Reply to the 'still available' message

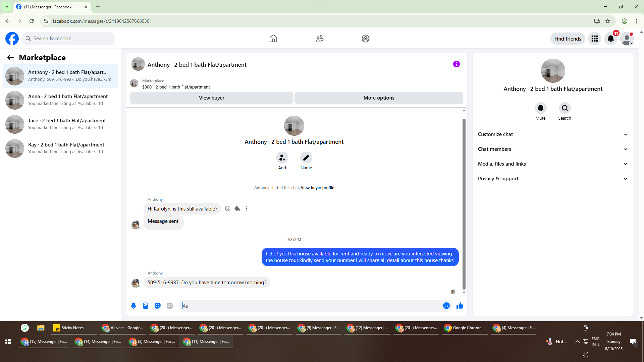point(237,208)
